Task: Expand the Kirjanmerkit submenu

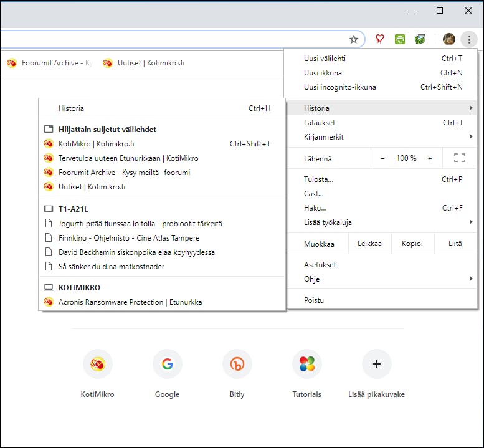Action: (x=382, y=137)
